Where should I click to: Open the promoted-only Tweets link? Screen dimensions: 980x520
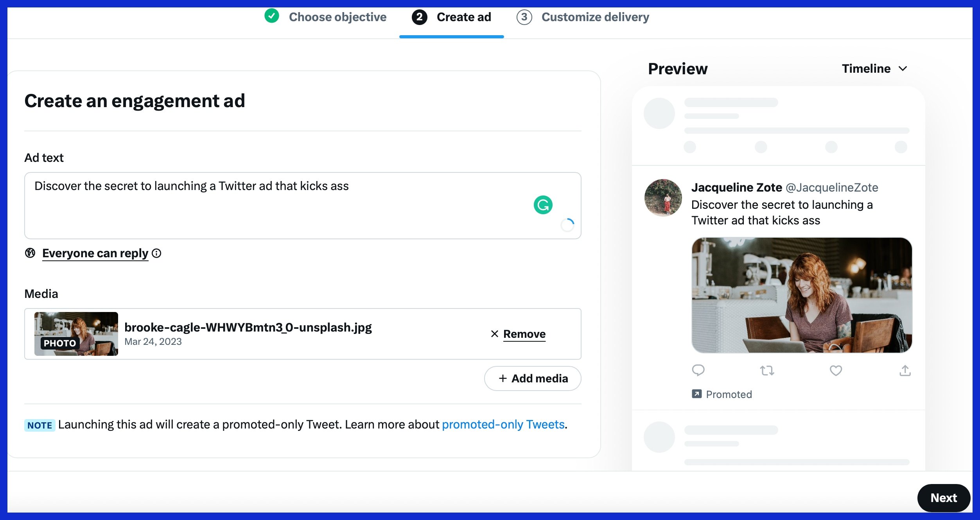503,425
